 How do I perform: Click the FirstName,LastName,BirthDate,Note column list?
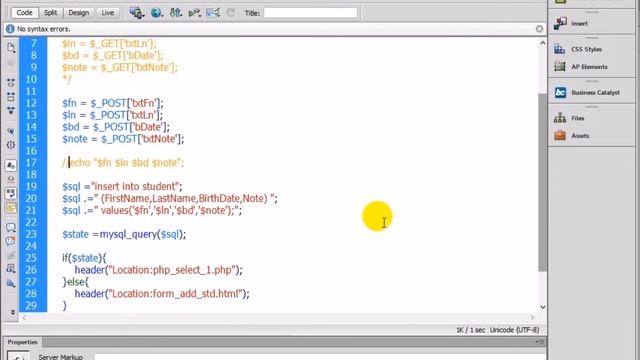click(x=184, y=199)
